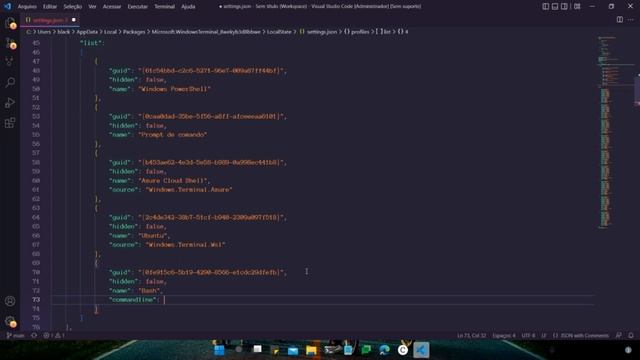Viewport: 640px width, 360px height.
Task: Open Windows taskbar search icon
Action: pyautogui.click(x=238, y=350)
